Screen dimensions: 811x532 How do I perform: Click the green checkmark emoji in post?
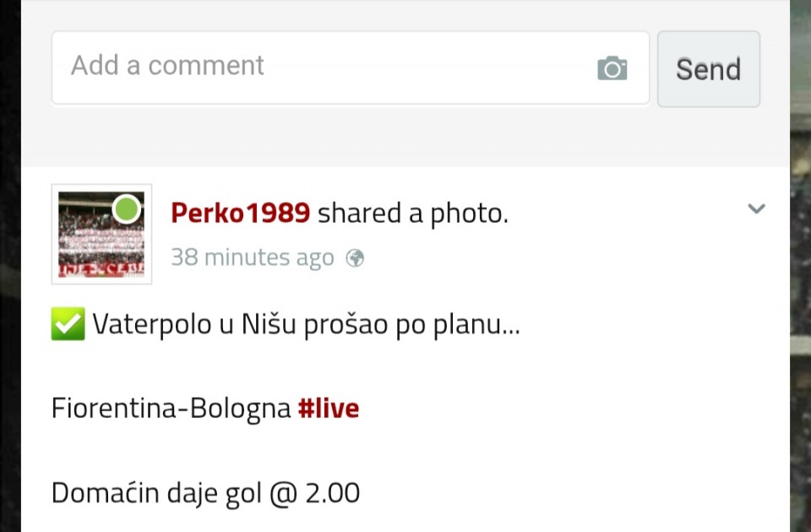tap(68, 324)
